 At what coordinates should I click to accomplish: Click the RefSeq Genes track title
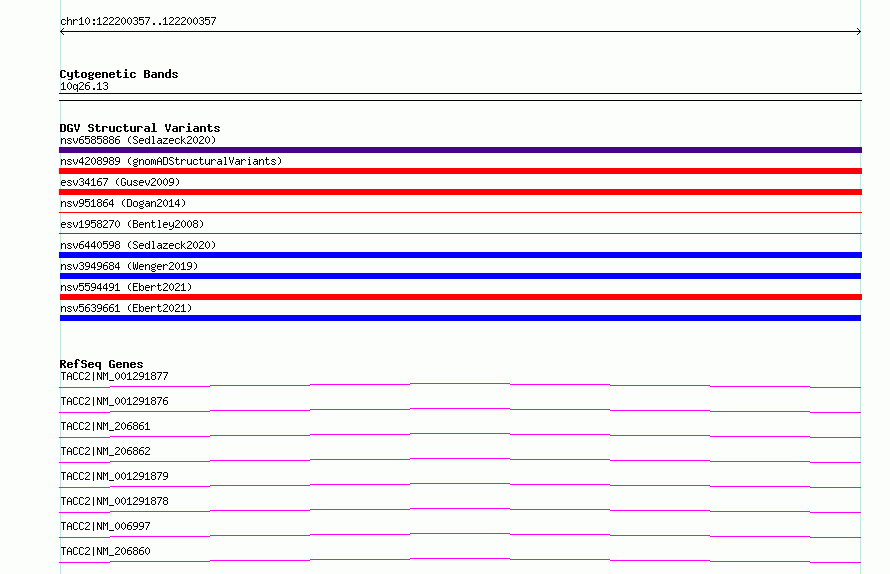pyautogui.click(x=101, y=364)
